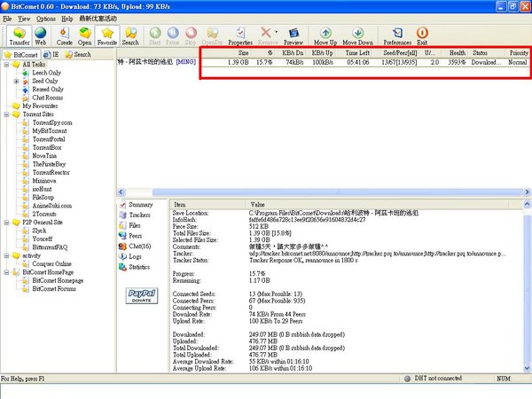The width and height of the screenshot is (532, 399).
Task: Sort by the Priority column header
Action: tap(519, 53)
